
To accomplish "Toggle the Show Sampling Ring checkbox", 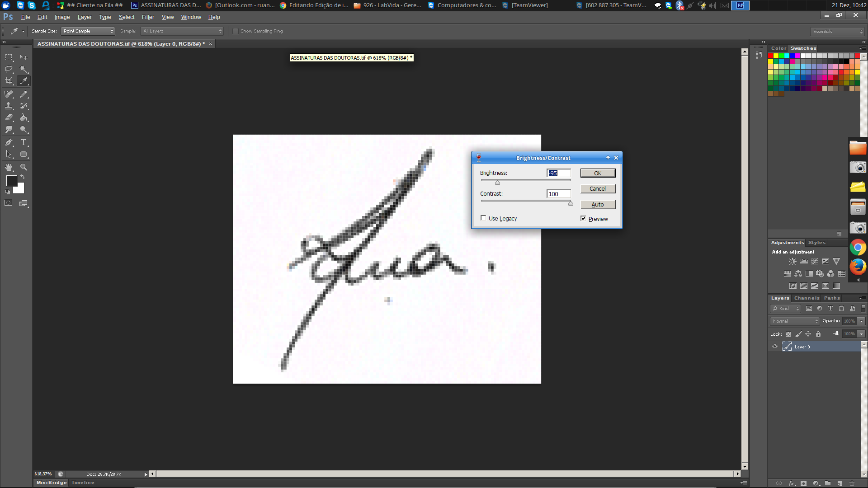I will 236,31.
